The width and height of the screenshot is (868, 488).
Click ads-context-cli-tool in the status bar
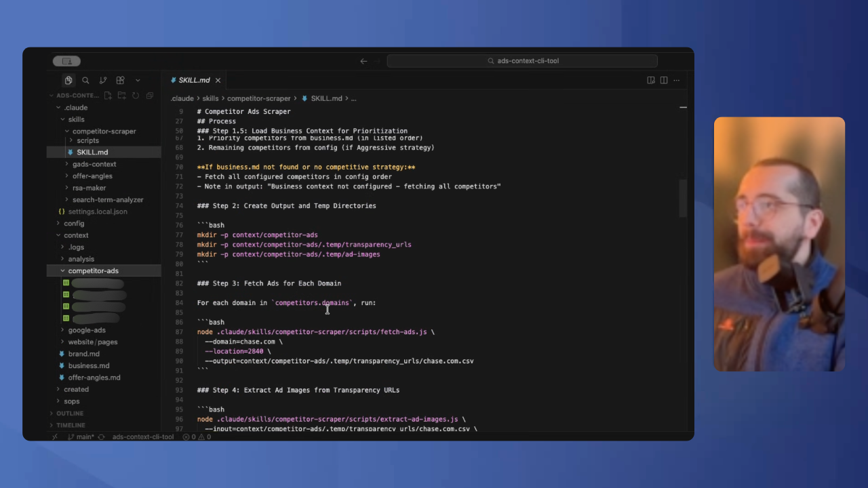point(143,437)
